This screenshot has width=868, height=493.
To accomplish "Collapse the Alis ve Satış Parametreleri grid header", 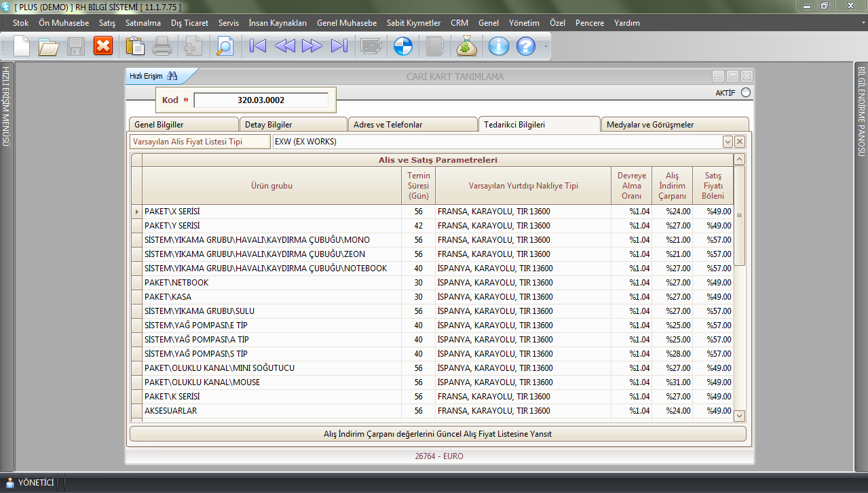I will point(739,159).
